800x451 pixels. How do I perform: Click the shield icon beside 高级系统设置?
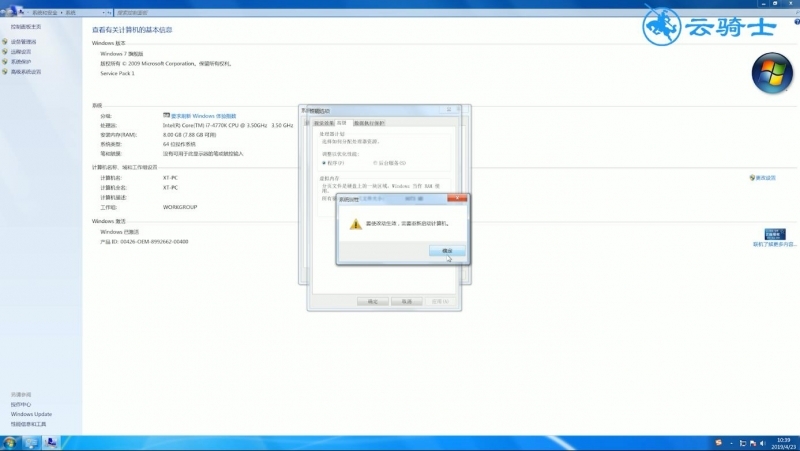(5, 71)
